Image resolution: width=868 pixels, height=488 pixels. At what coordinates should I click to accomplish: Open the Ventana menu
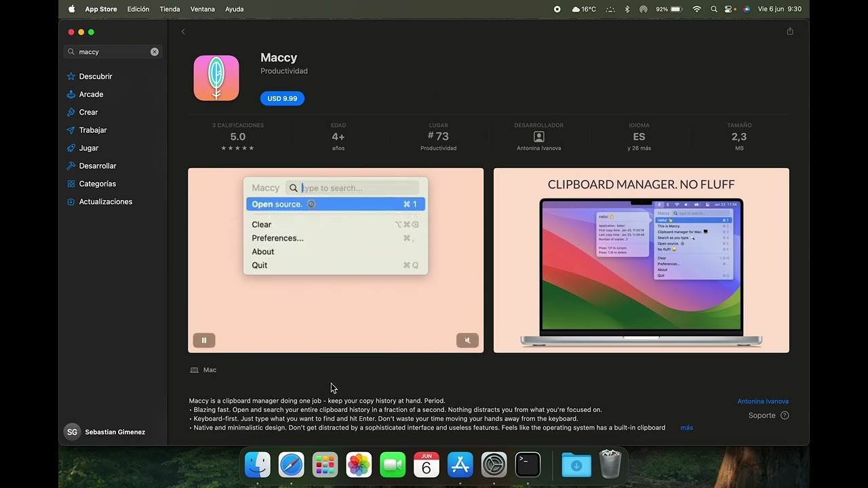[202, 9]
